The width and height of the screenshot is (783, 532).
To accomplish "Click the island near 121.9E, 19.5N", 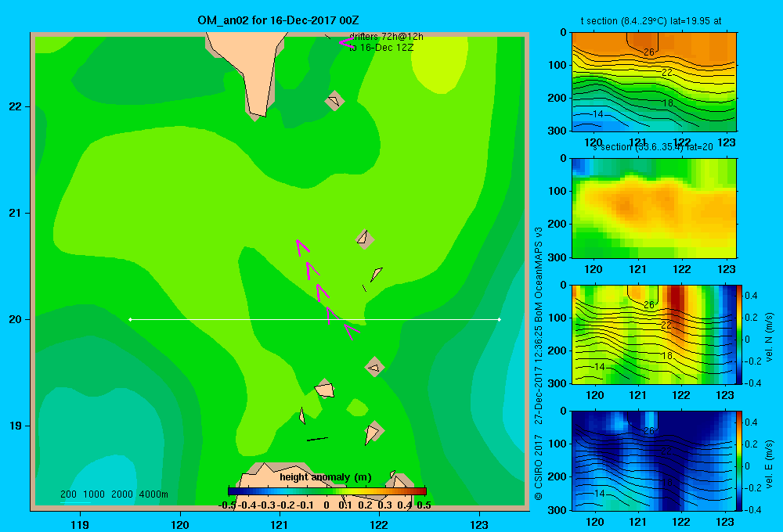I will click(x=374, y=367).
